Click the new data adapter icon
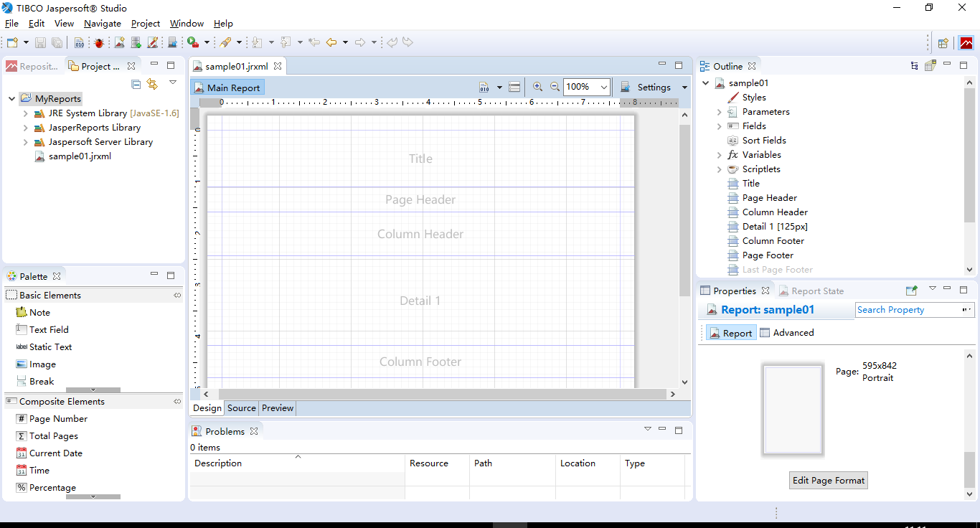 [x=136, y=43]
